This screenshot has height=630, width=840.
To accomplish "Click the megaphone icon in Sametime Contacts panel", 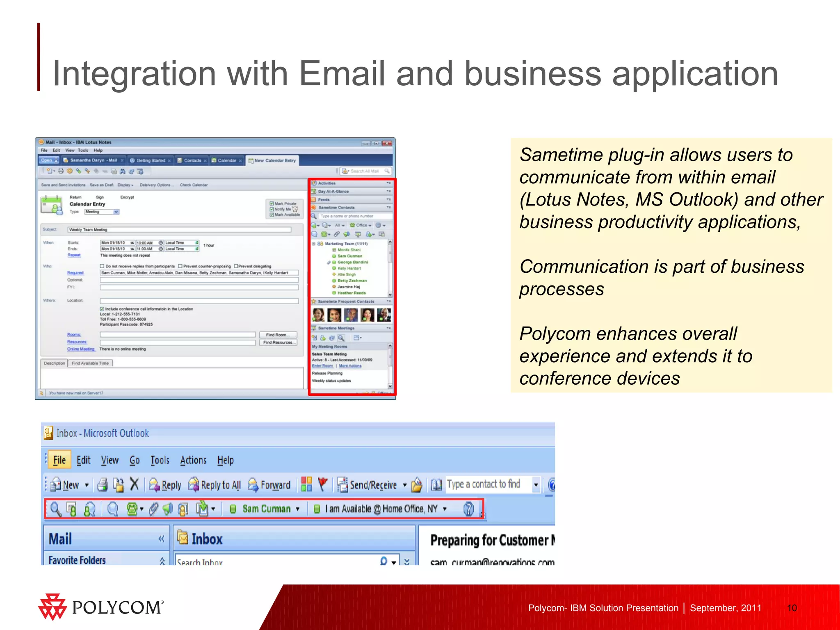I will coord(347,234).
